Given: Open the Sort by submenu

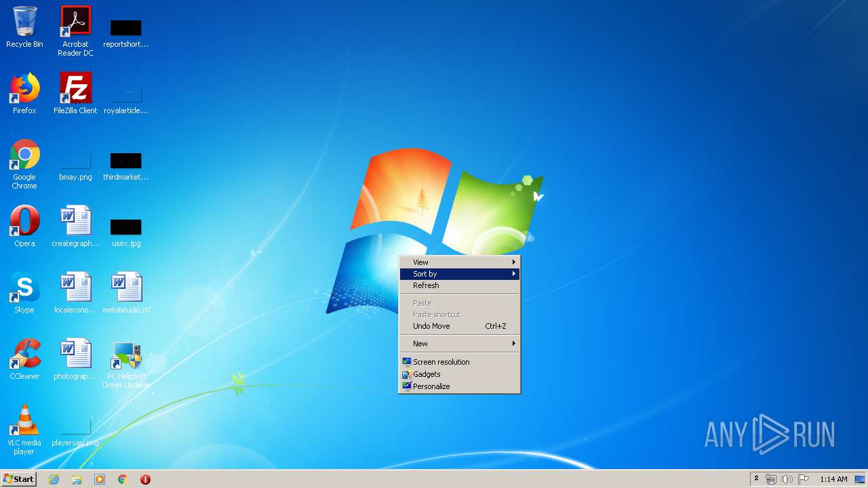Looking at the screenshot, I should tap(460, 274).
